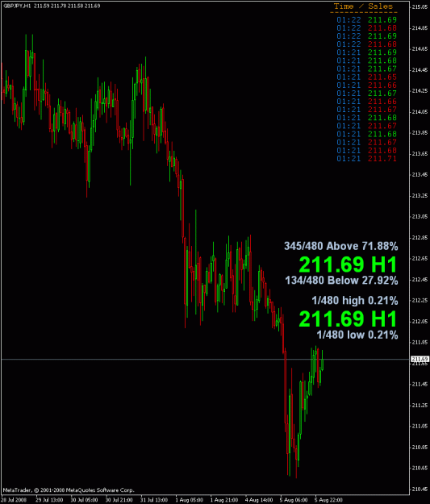Viewport: 430px width, 504px height.
Task: Click the 211.25 price axis label
Action: tap(420, 405)
